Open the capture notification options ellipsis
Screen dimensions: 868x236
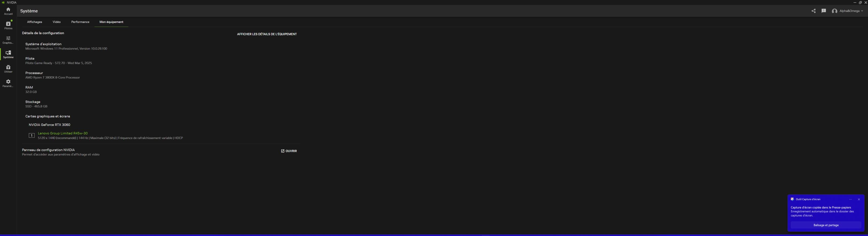(850, 200)
